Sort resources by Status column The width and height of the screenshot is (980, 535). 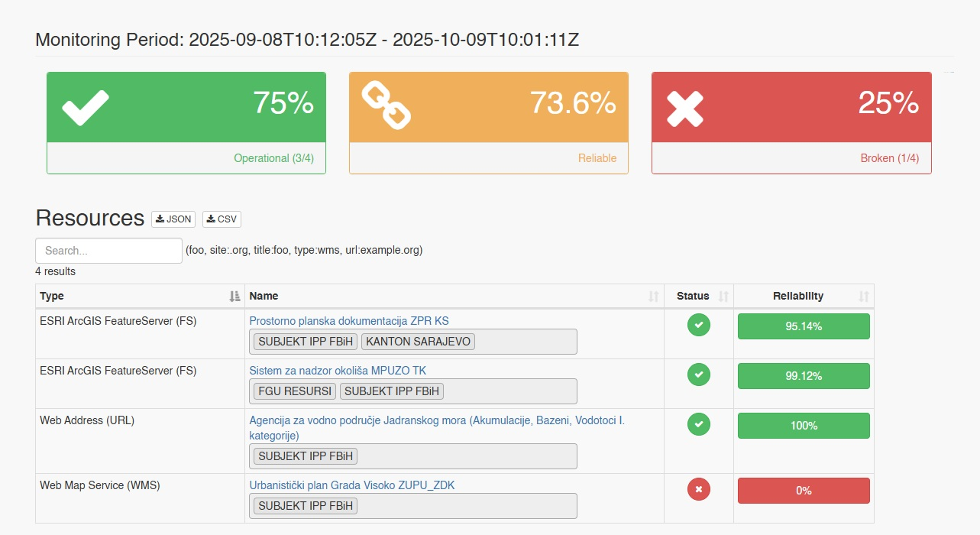coord(723,297)
